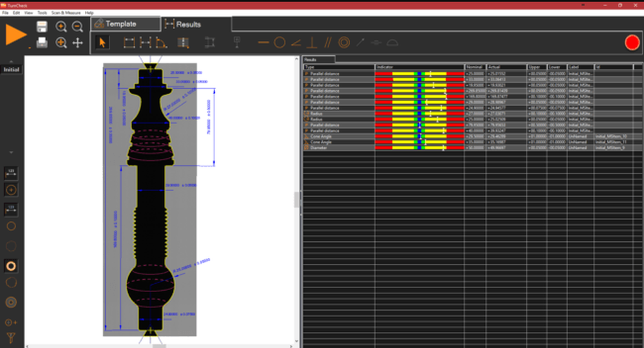Viewport: 644px width, 348px height.
Task: Select the Initial step in sidebar
Action: 12,69
